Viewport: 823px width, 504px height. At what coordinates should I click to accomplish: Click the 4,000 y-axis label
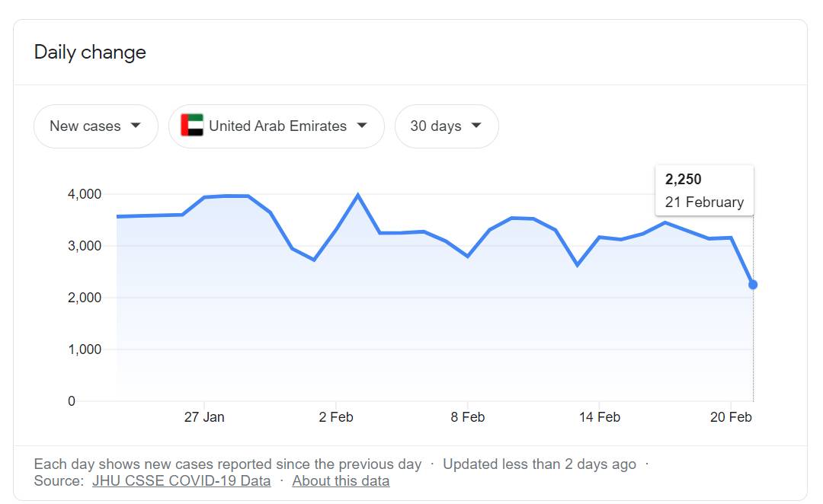85,194
